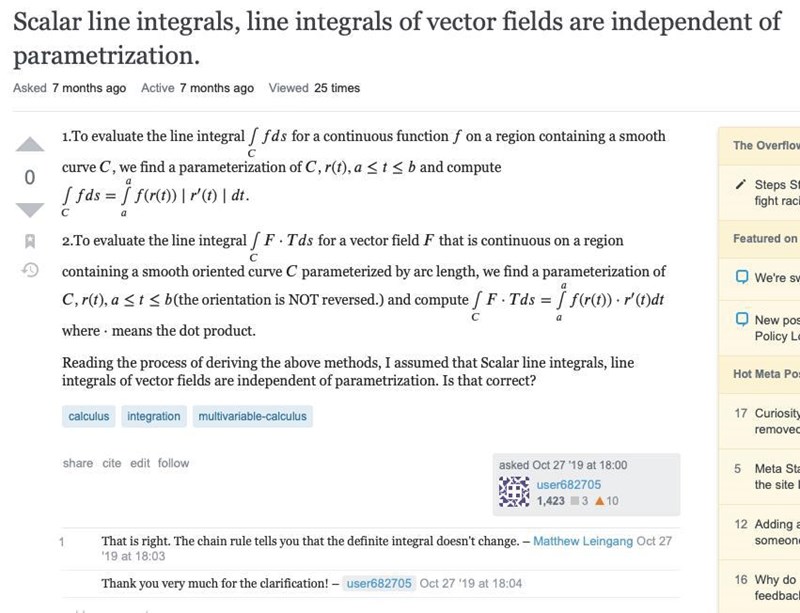The width and height of the screenshot is (800, 613).
Task: Open the post activity history icon
Action: [30, 269]
